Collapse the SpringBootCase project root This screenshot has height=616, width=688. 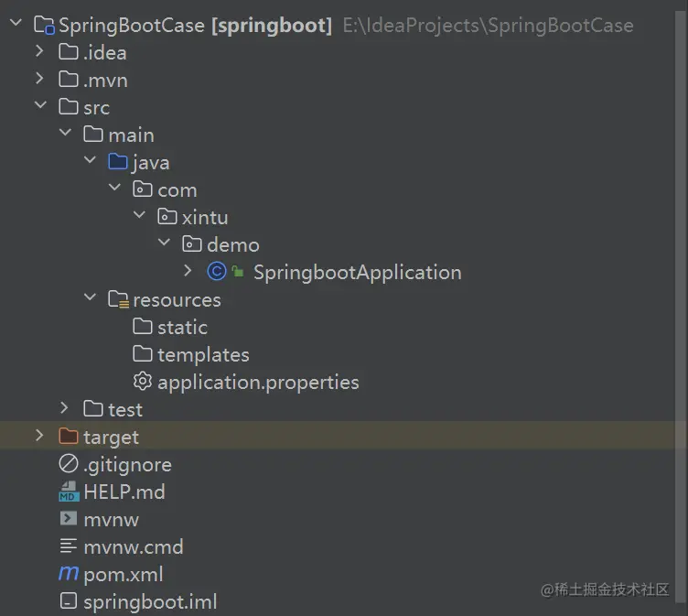[x=15, y=25]
